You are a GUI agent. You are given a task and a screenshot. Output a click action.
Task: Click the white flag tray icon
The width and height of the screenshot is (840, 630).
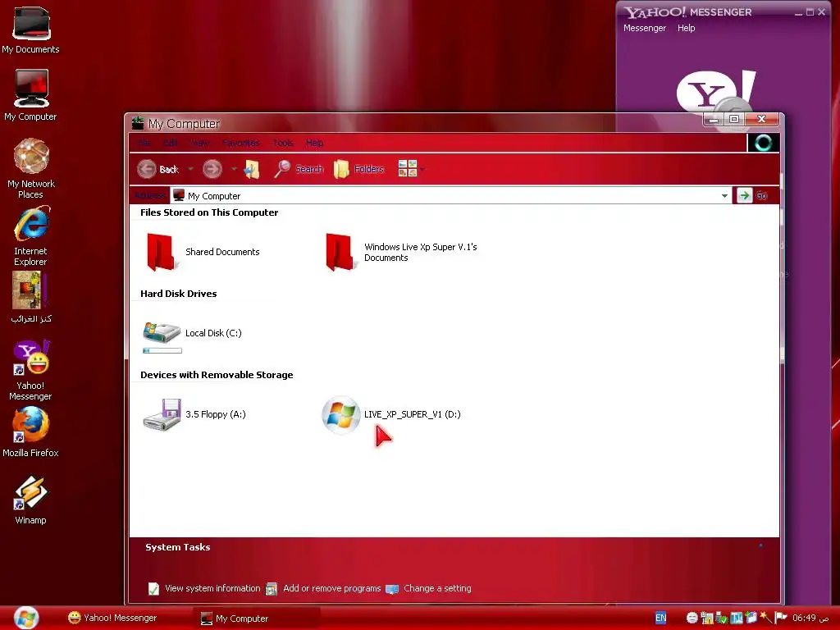click(x=781, y=618)
